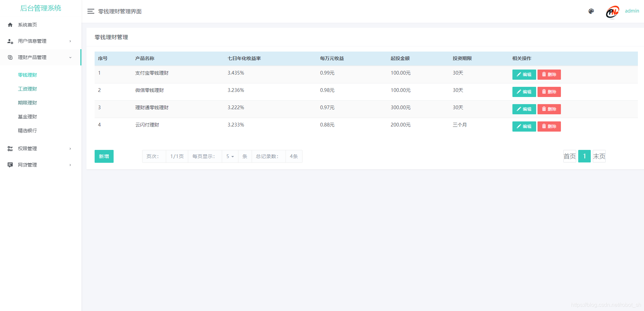Delete the 理财通零钱理财 row
This screenshot has height=311, width=644.
(x=549, y=109)
